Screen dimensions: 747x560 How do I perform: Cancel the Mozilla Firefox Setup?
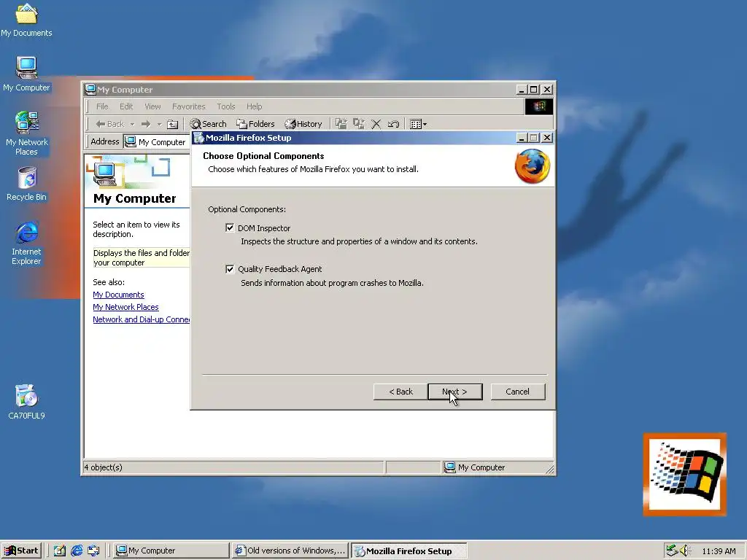(518, 392)
